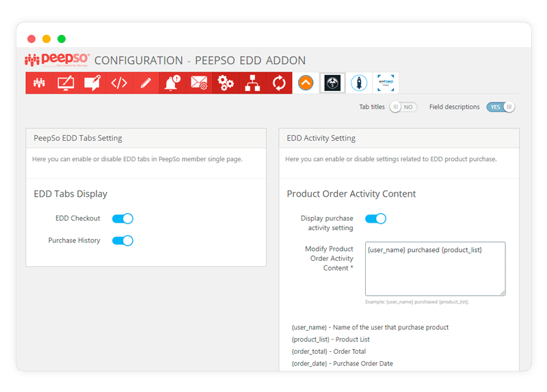Viewport: 547px width, 392px height.
Task: Open the wpForo addon tab
Action: (x=386, y=83)
